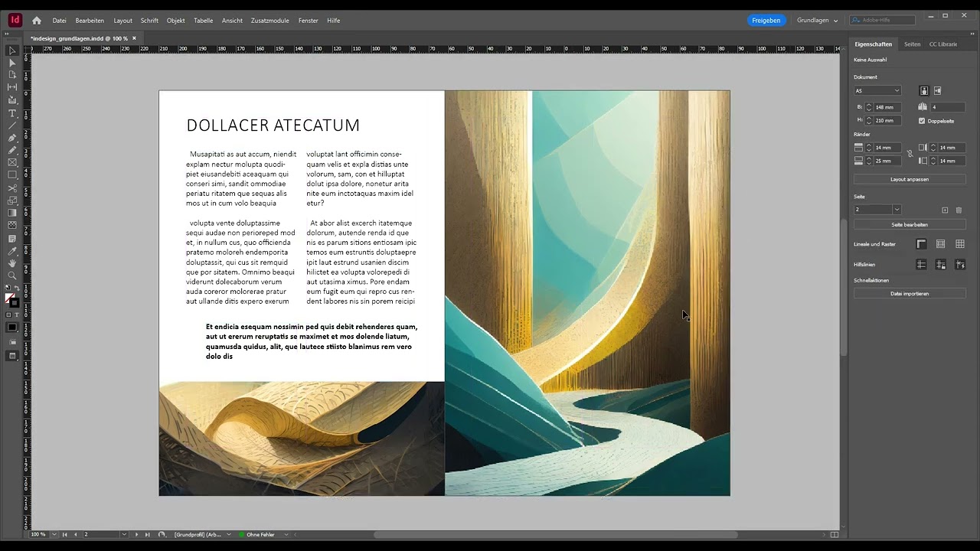The height and width of the screenshot is (551, 980).
Task: Click the Adobe-Hilfe search field
Action: pos(882,20)
